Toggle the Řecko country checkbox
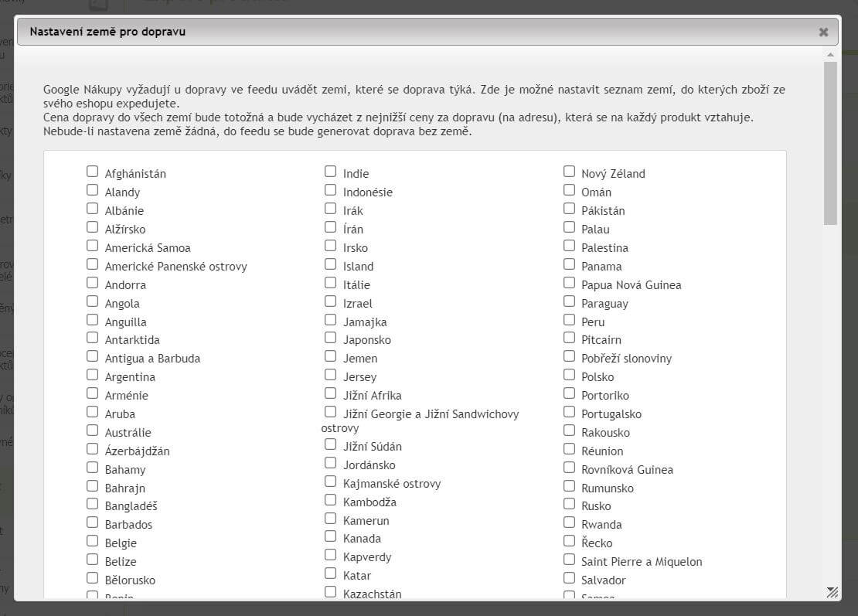The height and width of the screenshot is (616, 858). pyautogui.click(x=569, y=542)
